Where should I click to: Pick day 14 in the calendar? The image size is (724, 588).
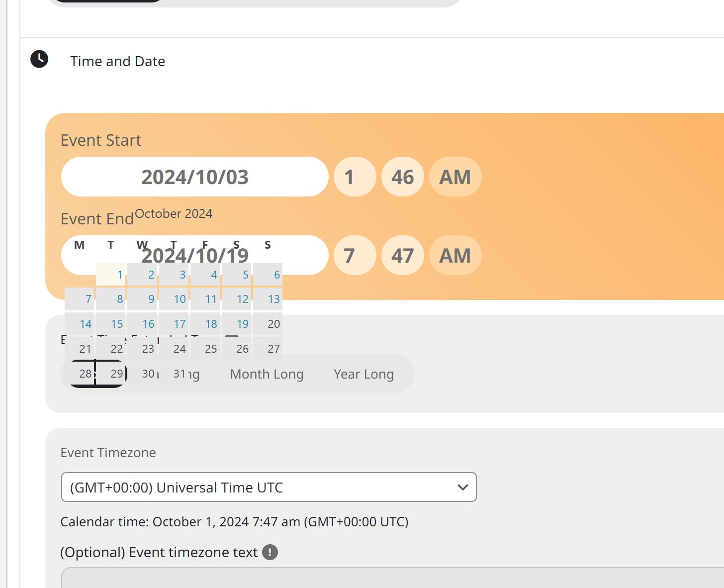[x=80, y=324]
